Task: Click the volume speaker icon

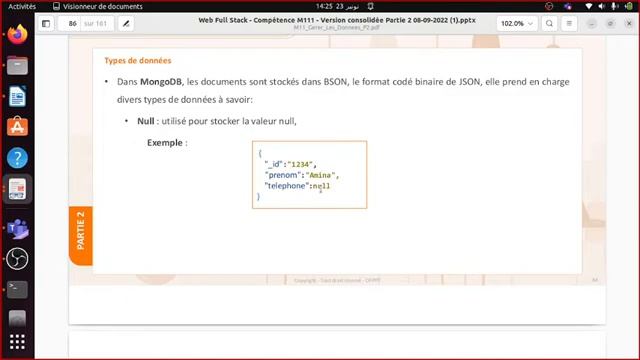Action: click(602, 6)
